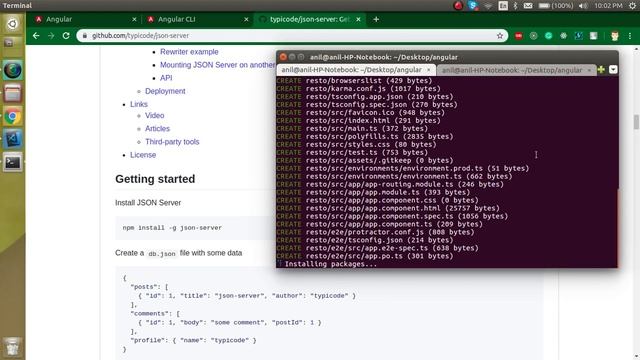Open the terminal tabs dropdown arrow
This screenshot has width=640, height=360.
[613, 70]
